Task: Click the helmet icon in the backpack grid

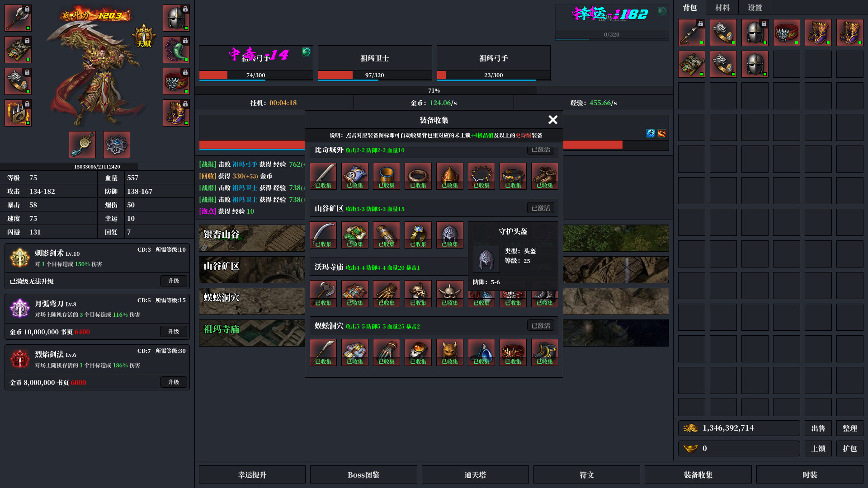Action: click(x=755, y=33)
